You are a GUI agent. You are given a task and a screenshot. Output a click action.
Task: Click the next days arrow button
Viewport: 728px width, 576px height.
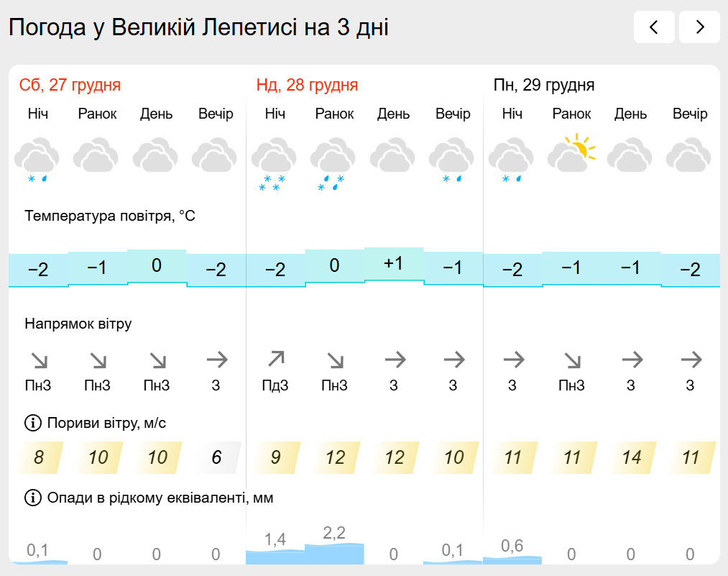699,27
